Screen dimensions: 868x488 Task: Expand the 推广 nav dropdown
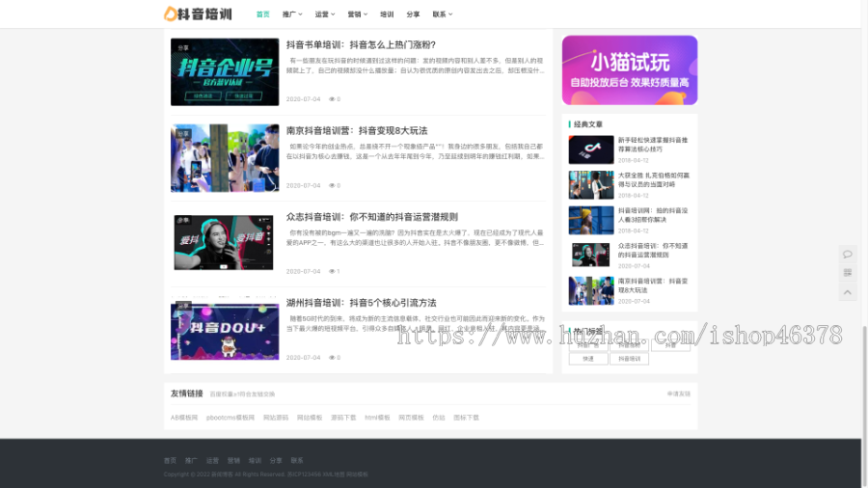coord(292,14)
